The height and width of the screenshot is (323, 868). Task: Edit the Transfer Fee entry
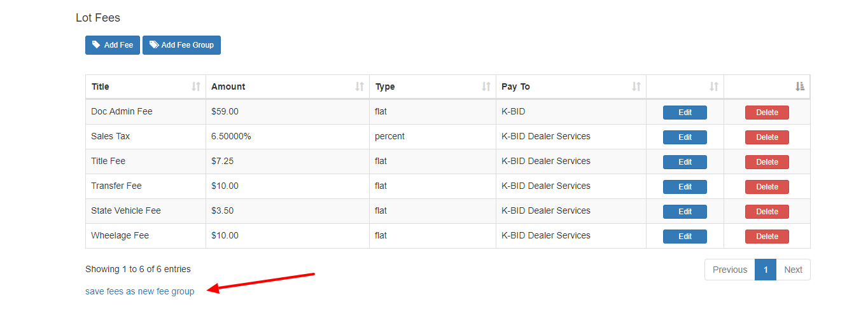(x=685, y=187)
